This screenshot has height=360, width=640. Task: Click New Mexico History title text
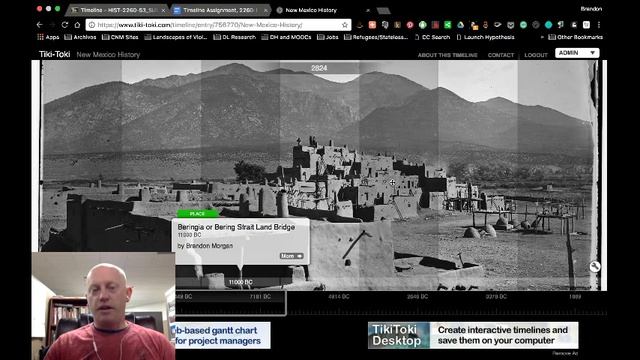point(108,55)
